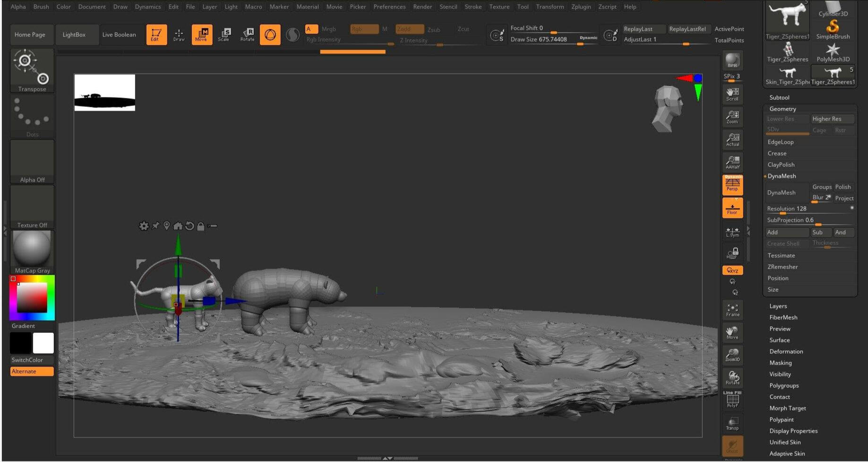Select the SimpleBrush tool thumbnail
The width and height of the screenshot is (868, 462).
[833, 29]
